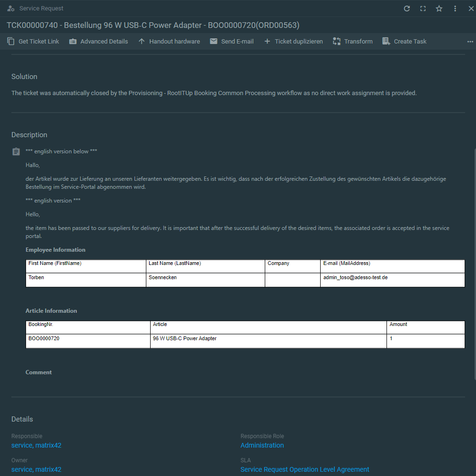Click email cell admin_toso@adesso-test.de
This screenshot has width=476, height=476.
click(x=393, y=280)
